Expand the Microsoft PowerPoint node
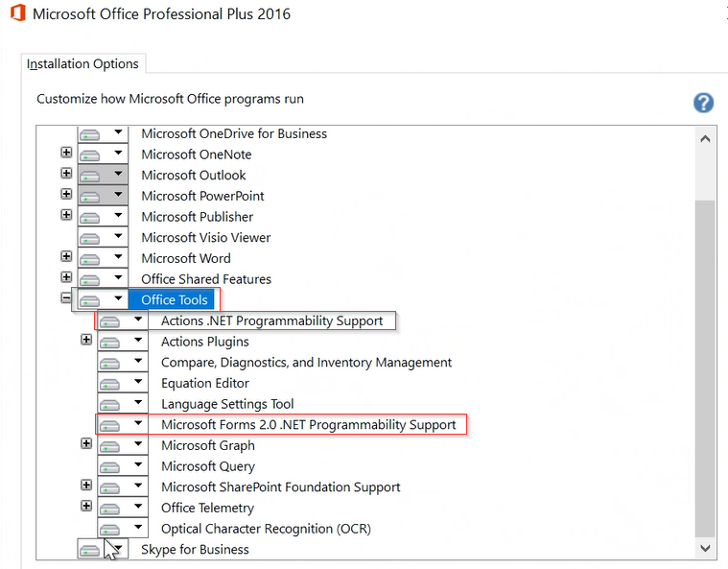The image size is (728, 569). point(66,194)
